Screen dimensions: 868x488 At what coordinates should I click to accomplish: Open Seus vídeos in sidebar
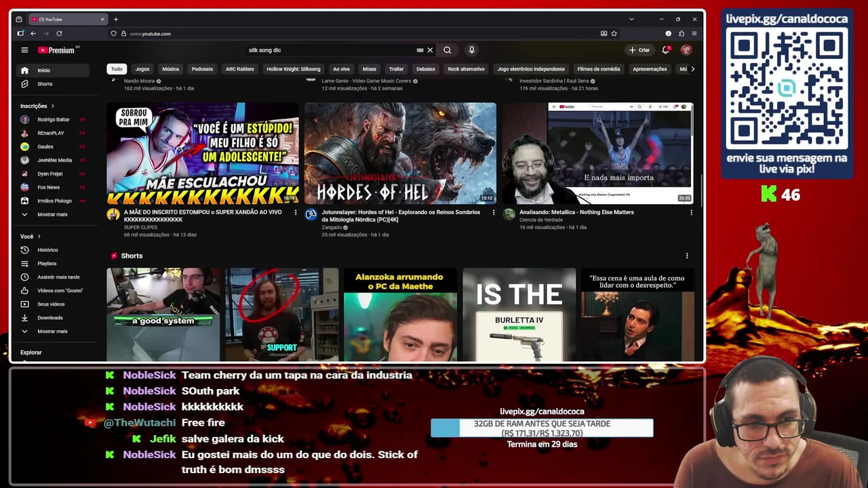coord(53,304)
